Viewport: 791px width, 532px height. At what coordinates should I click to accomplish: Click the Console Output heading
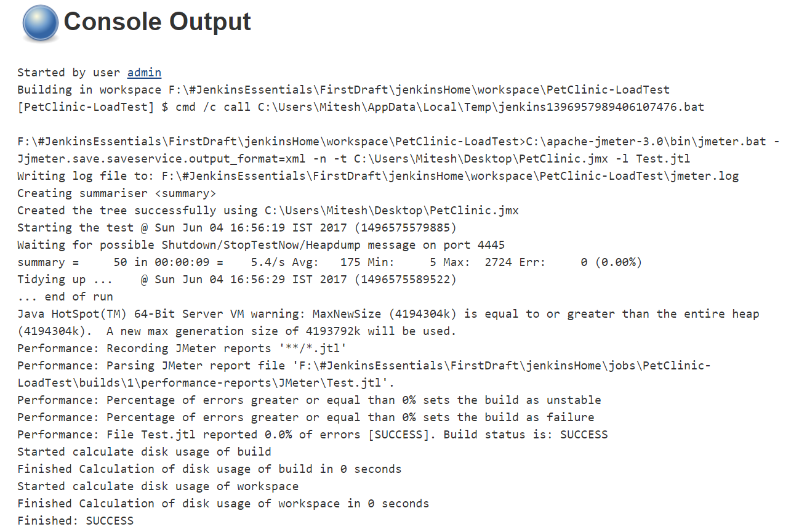point(158,22)
